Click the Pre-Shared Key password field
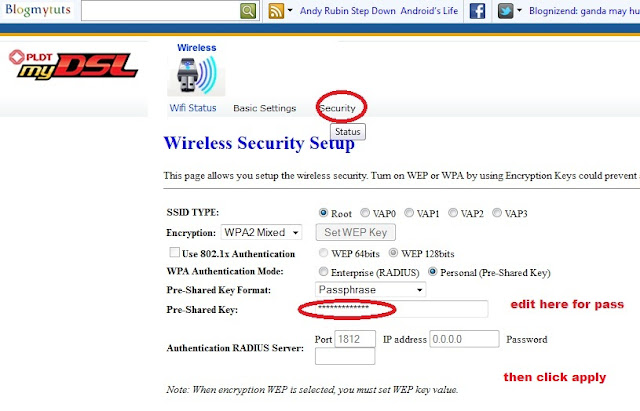This screenshot has height=411, width=640. (x=401, y=309)
